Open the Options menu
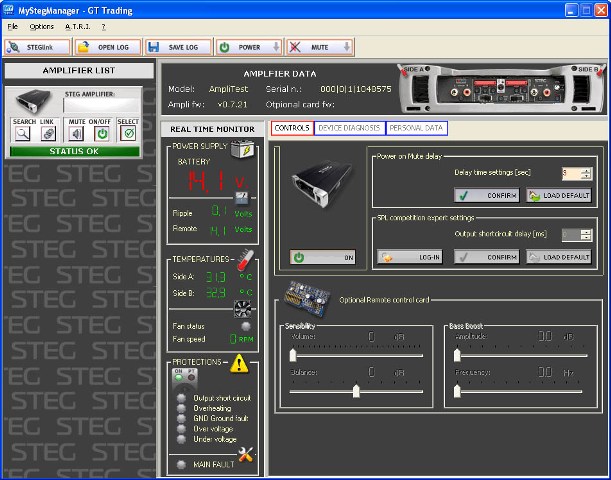Viewport: 611px width, 480px height. tap(41, 26)
